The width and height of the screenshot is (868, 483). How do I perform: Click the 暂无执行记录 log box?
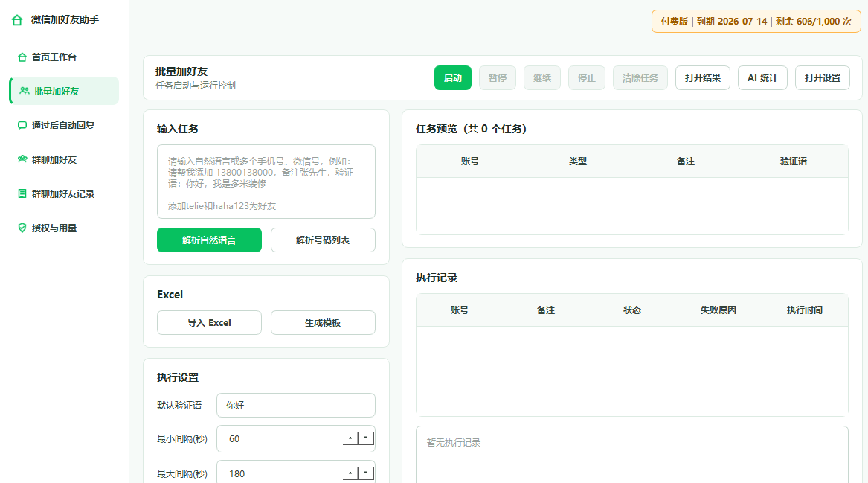(x=632, y=455)
